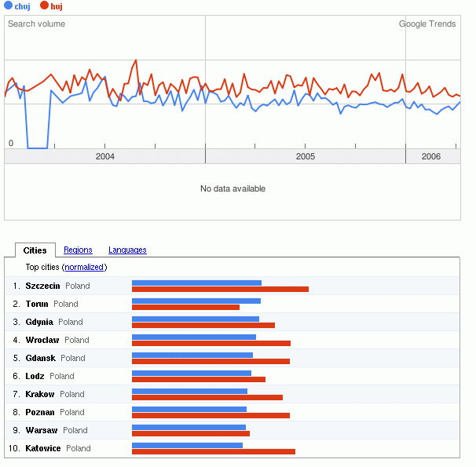
Task: Select the huj search term label
Action: coord(57,6)
